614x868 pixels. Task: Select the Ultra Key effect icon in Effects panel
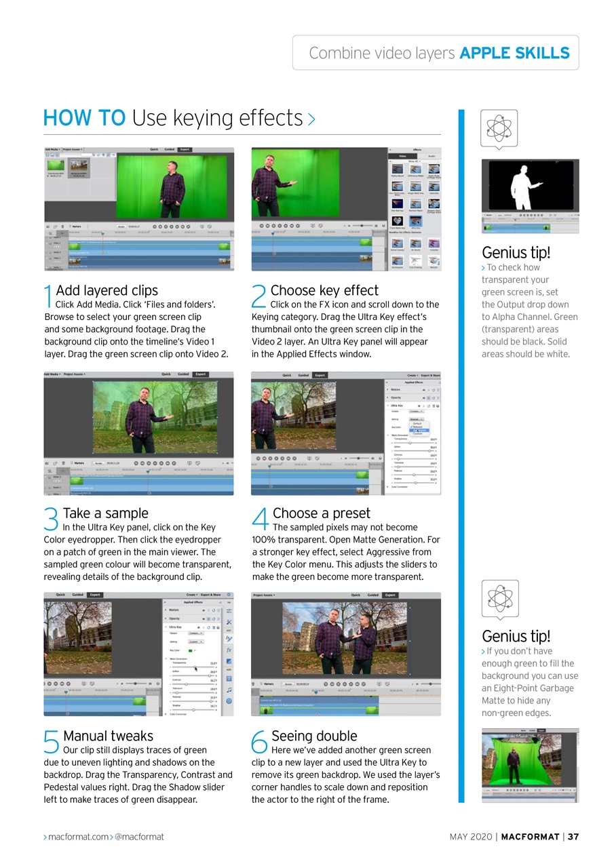coord(416,222)
